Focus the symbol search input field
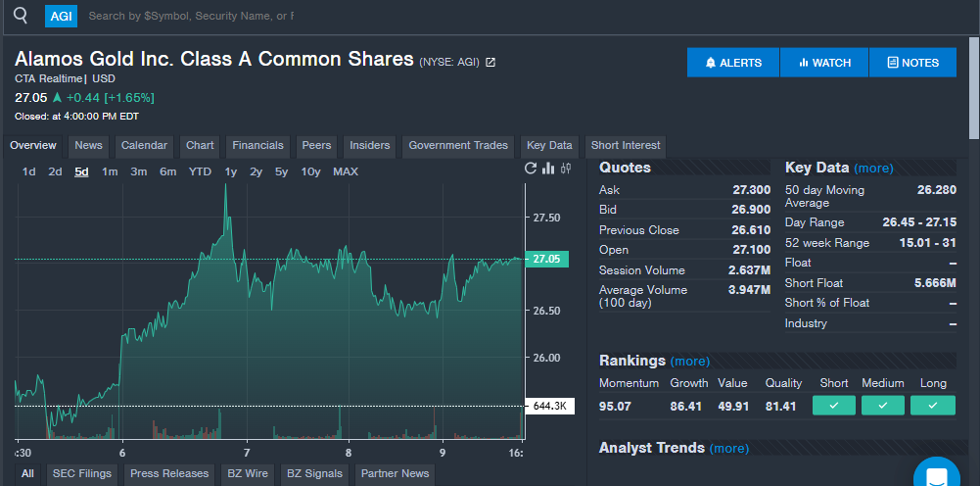This screenshot has height=486, width=980. tap(191, 17)
